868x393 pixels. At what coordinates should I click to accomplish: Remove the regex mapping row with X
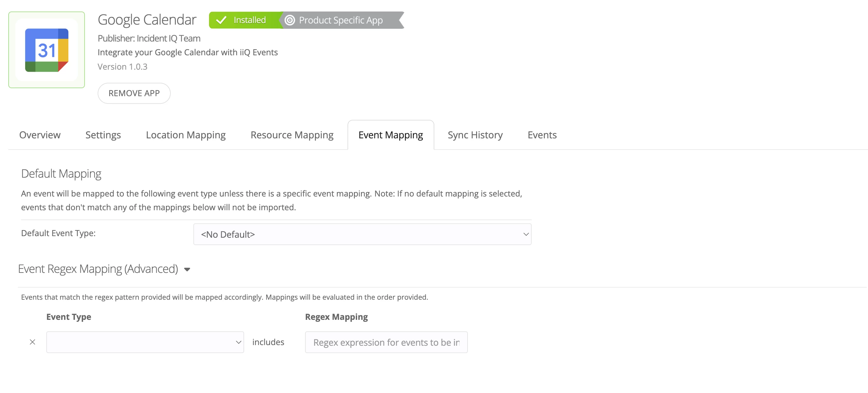pyautogui.click(x=32, y=342)
